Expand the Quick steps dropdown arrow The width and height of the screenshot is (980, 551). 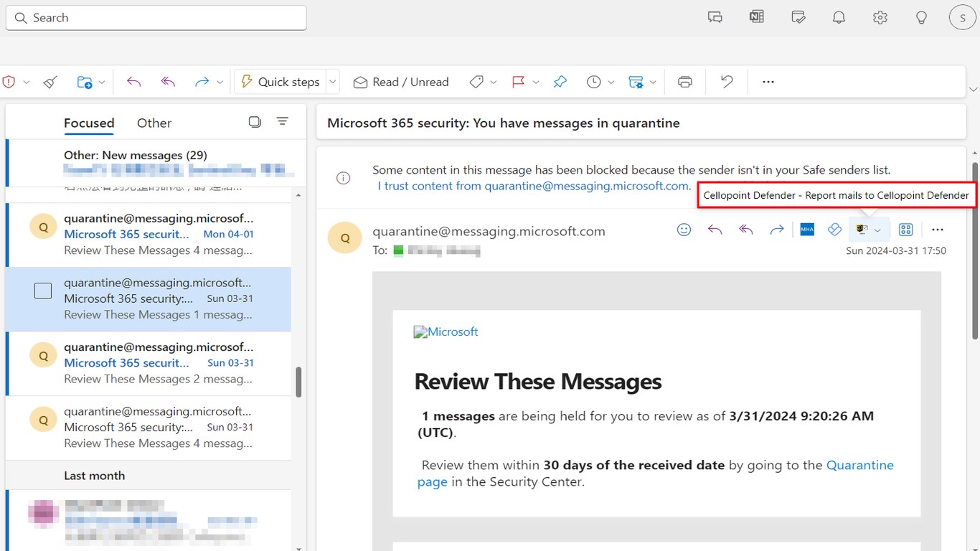click(x=333, y=82)
